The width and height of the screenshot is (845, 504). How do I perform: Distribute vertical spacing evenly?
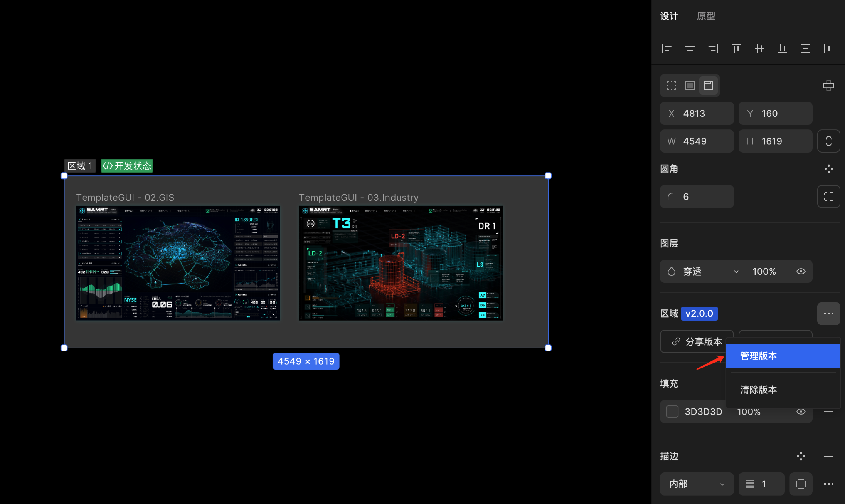point(805,49)
